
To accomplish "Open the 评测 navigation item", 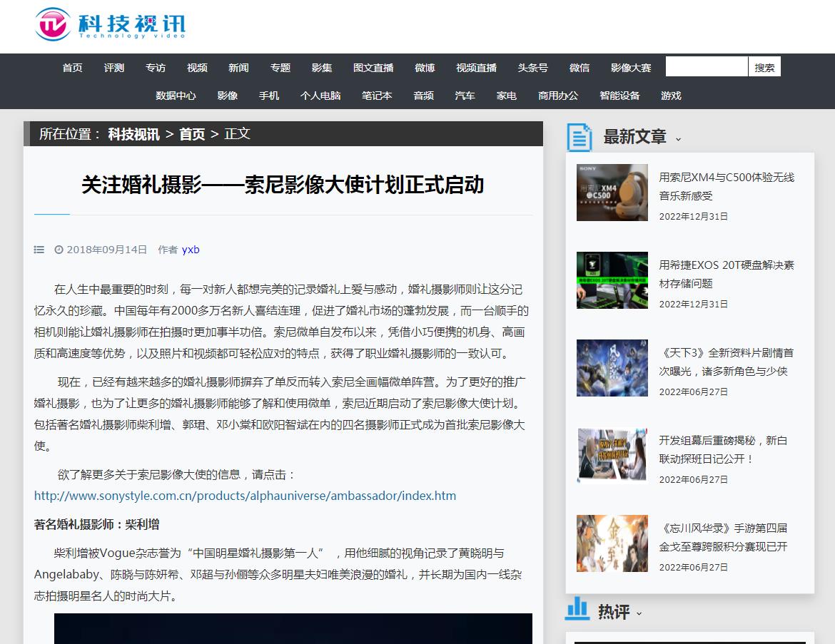I will coord(114,68).
